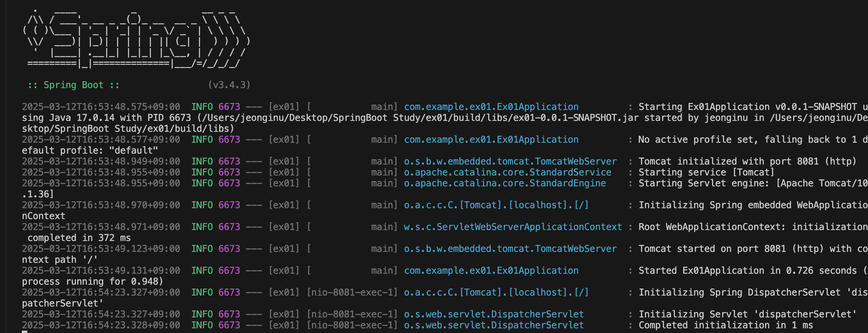Viewport: 868px width, 333px height.
Task: Click 'Starting service [Tomcat]' log message
Action: click(x=706, y=172)
